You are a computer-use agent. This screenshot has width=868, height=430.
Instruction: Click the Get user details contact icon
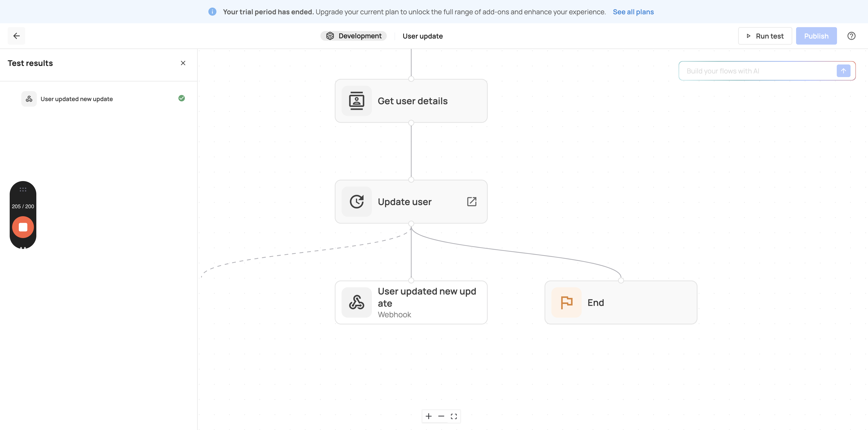pos(356,101)
